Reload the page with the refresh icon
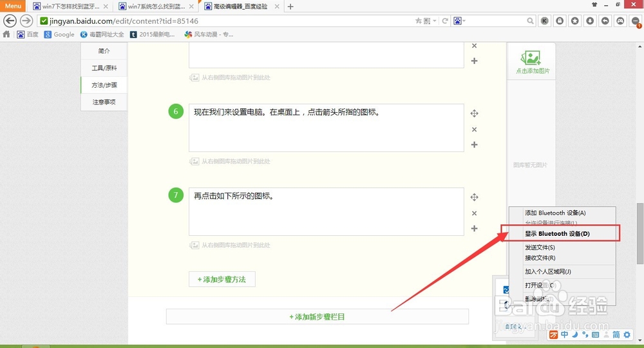The height and width of the screenshot is (348, 644). [x=445, y=21]
